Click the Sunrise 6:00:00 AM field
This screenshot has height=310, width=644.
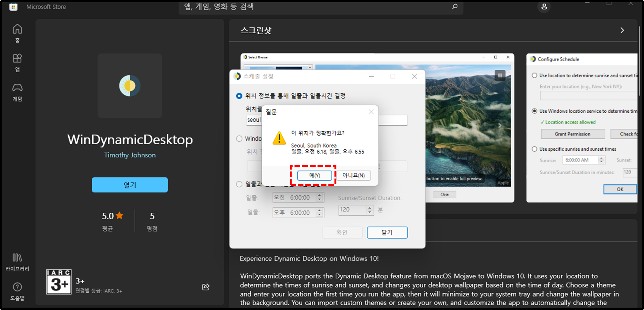coord(583,160)
